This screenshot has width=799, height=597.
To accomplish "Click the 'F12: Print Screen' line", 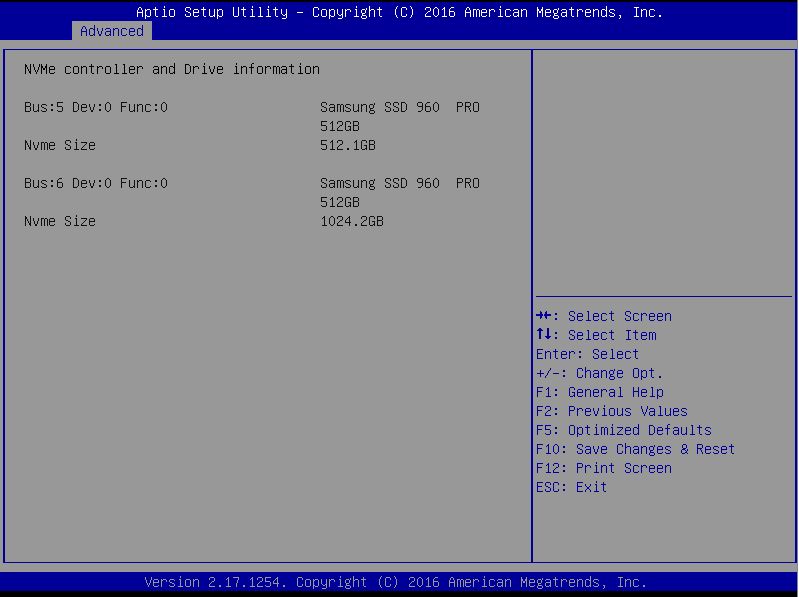I will tap(603, 468).
